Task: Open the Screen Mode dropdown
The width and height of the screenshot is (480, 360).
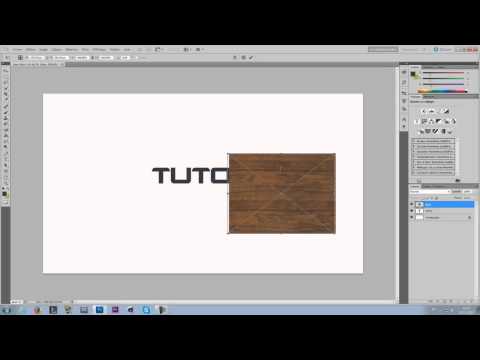Action: 199,49
